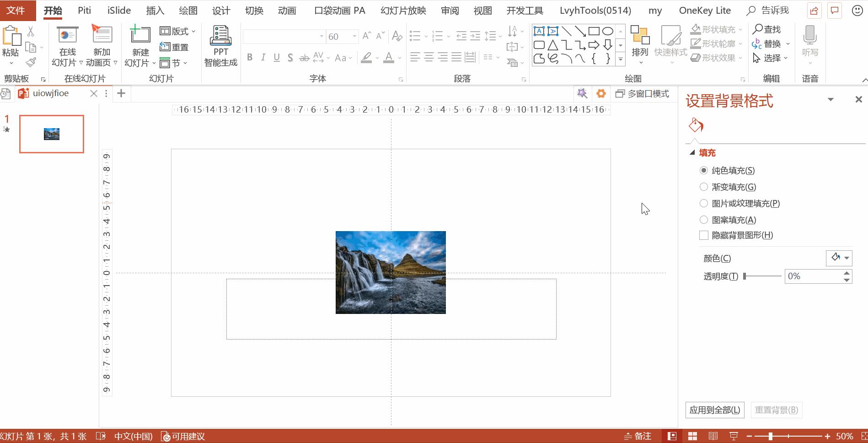
Task: Open the 设计 ribbon tab
Action: tap(221, 11)
